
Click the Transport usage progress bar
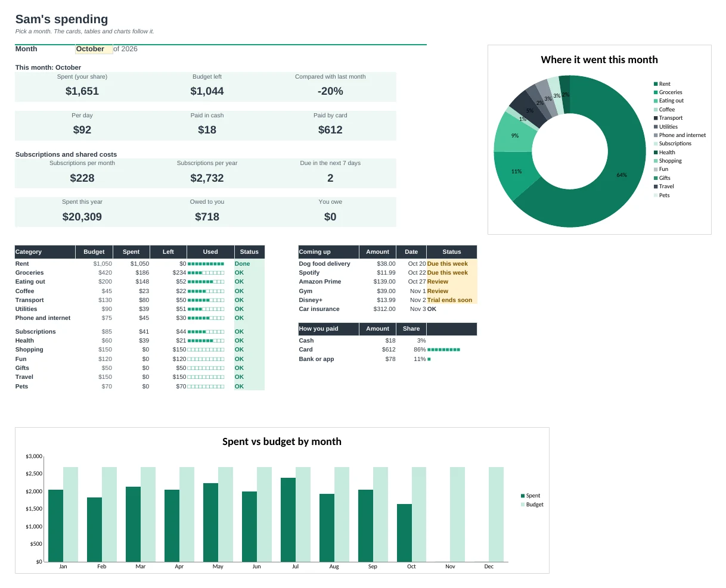206,300
